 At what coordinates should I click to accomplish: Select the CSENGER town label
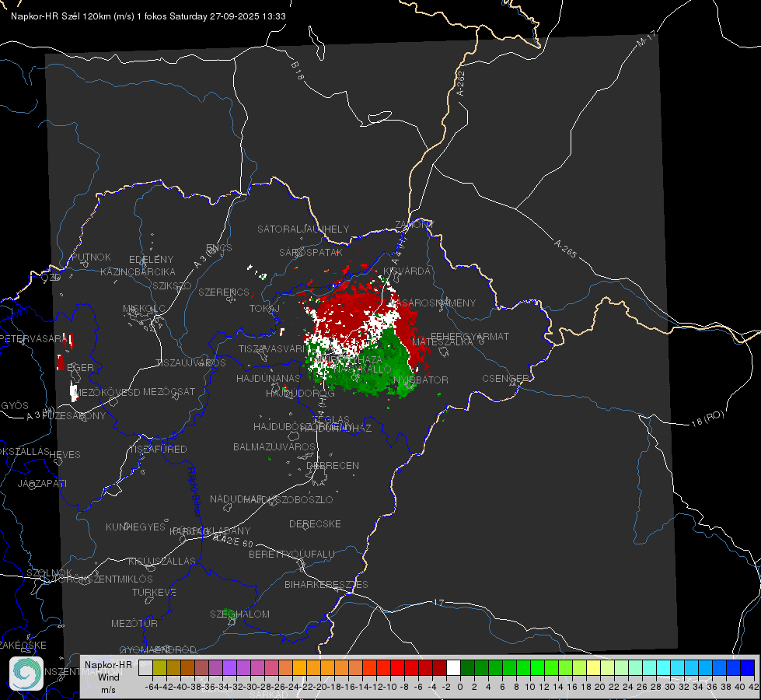pos(505,379)
